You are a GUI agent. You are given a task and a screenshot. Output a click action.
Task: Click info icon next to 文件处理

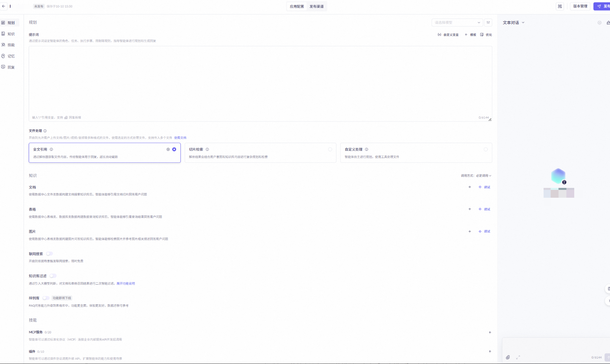(45, 131)
